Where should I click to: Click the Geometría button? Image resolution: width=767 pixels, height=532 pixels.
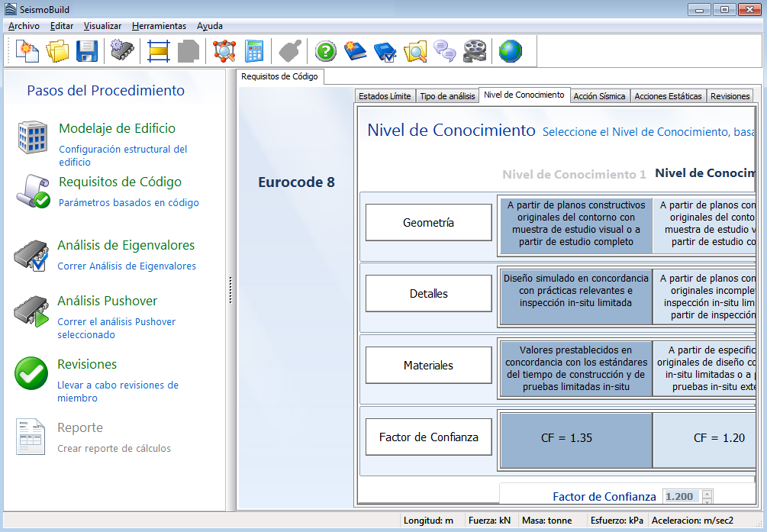click(428, 223)
